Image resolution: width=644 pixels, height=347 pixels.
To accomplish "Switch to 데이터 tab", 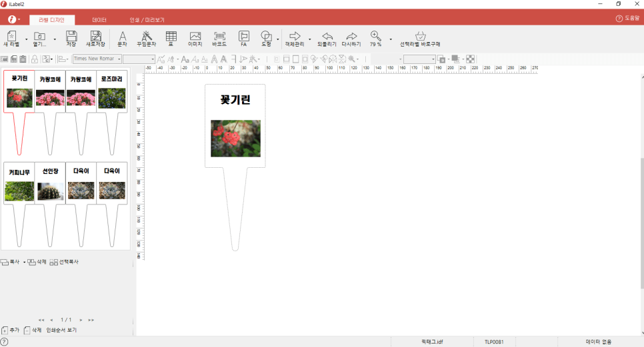I will (99, 20).
